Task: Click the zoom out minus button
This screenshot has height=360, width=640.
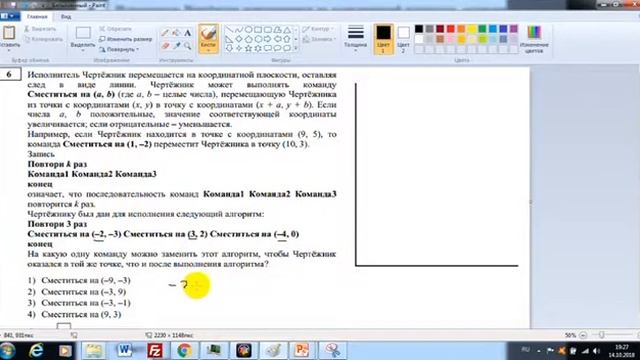Action: click(x=583, y=335)
